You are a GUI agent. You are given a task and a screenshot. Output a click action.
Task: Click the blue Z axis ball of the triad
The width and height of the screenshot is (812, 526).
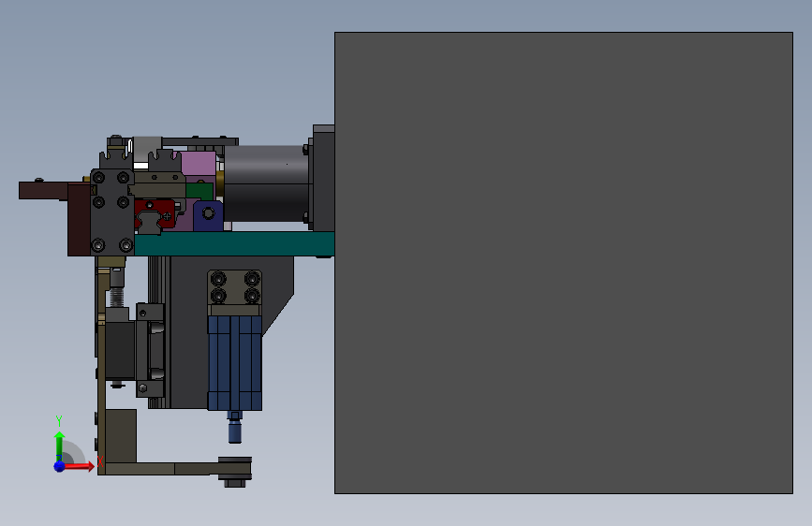[x=60, y=466]
